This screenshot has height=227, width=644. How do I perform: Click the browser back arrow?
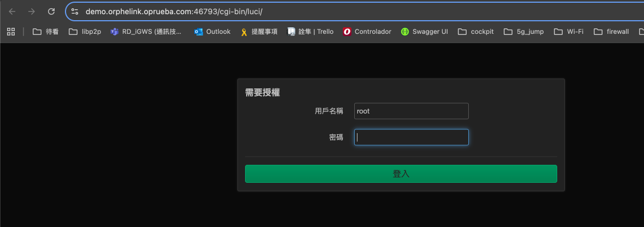13,11
